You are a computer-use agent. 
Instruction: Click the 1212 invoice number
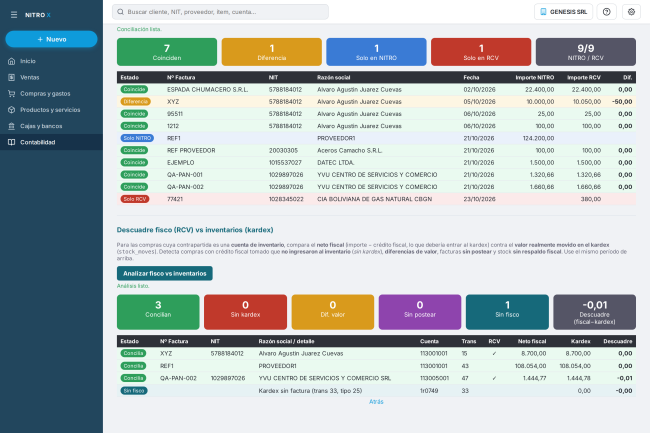click(173, 126)
